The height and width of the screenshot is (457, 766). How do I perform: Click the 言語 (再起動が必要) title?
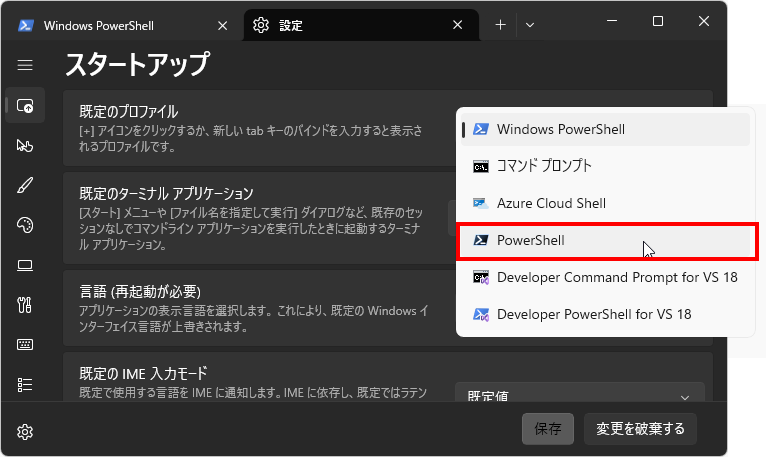pyautogui.click(x=140, y=292)
